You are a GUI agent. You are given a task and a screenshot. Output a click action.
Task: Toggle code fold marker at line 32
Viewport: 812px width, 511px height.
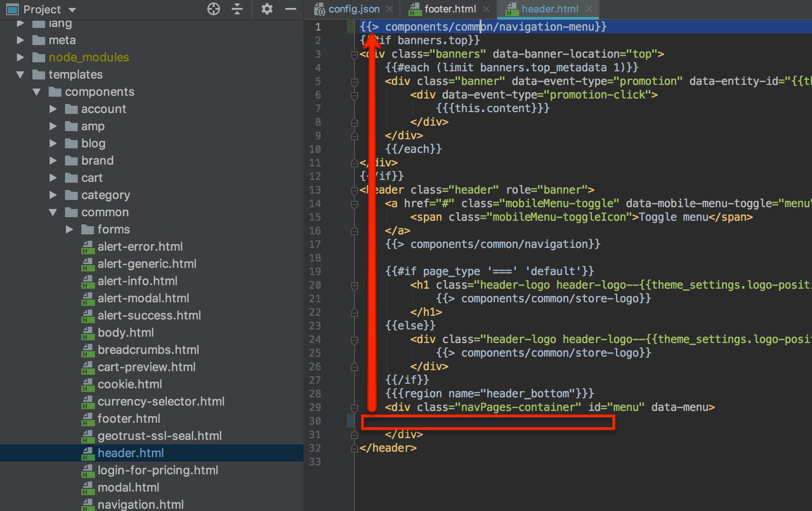(x=354, y=448)
